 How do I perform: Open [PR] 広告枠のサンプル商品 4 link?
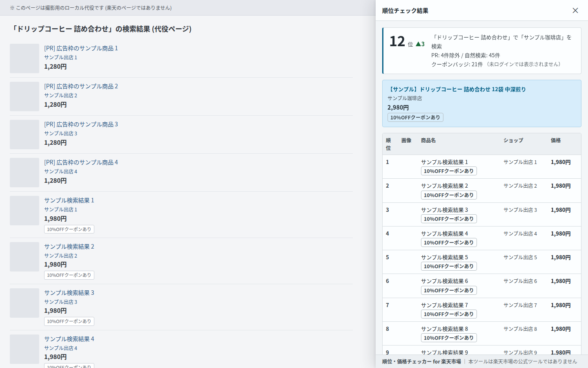click(x=81, y=162)
